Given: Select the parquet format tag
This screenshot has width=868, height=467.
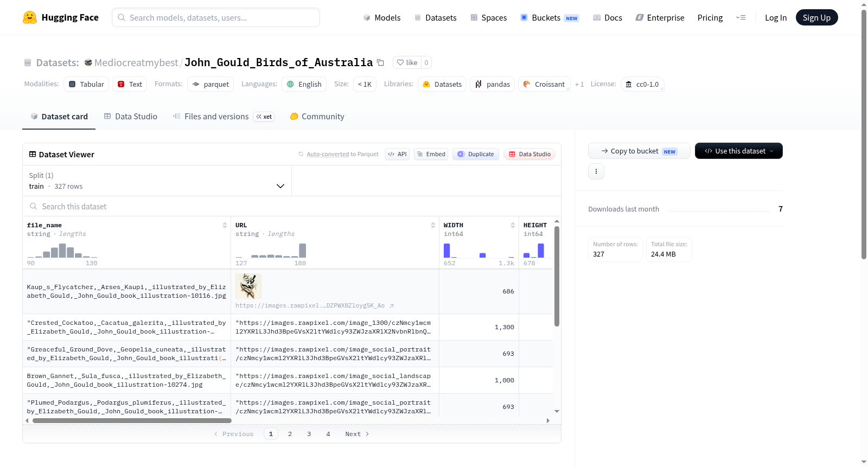Looking at the screenshot, I should (x=210, y=84).
